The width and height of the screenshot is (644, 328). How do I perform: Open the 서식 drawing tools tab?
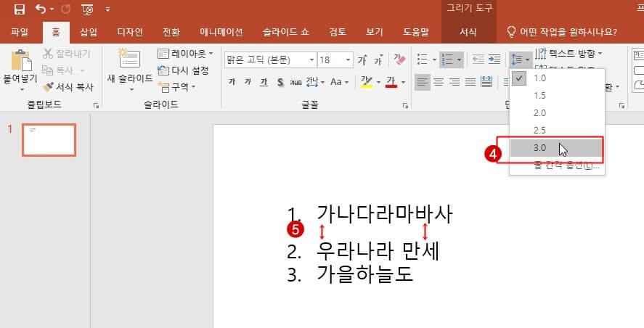click(x=468, y=32)
